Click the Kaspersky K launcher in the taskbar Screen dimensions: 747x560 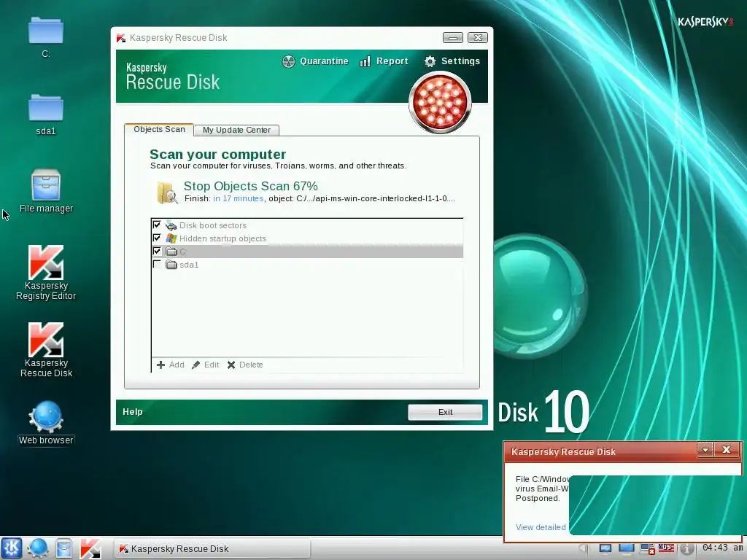coord(90,548)
